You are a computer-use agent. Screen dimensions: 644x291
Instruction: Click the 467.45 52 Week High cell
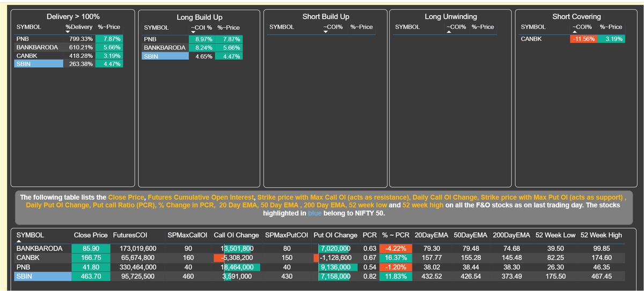point(601,276)
